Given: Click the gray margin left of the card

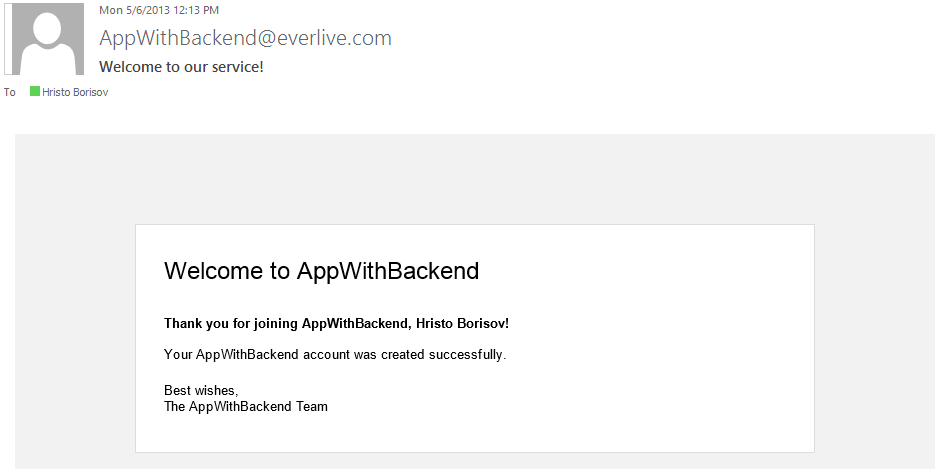Looking at the screenshot, I should point(75,336).
